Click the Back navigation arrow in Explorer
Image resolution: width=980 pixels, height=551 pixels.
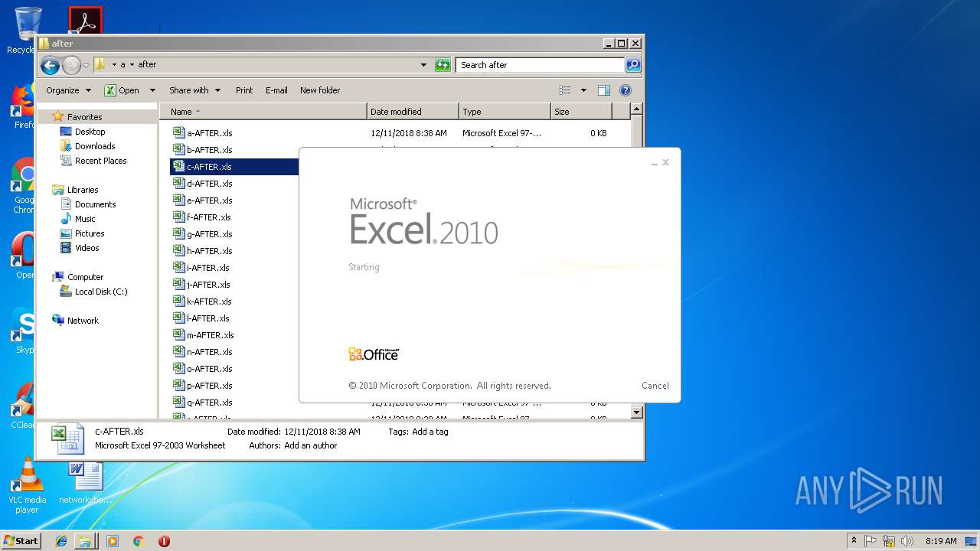51,65
